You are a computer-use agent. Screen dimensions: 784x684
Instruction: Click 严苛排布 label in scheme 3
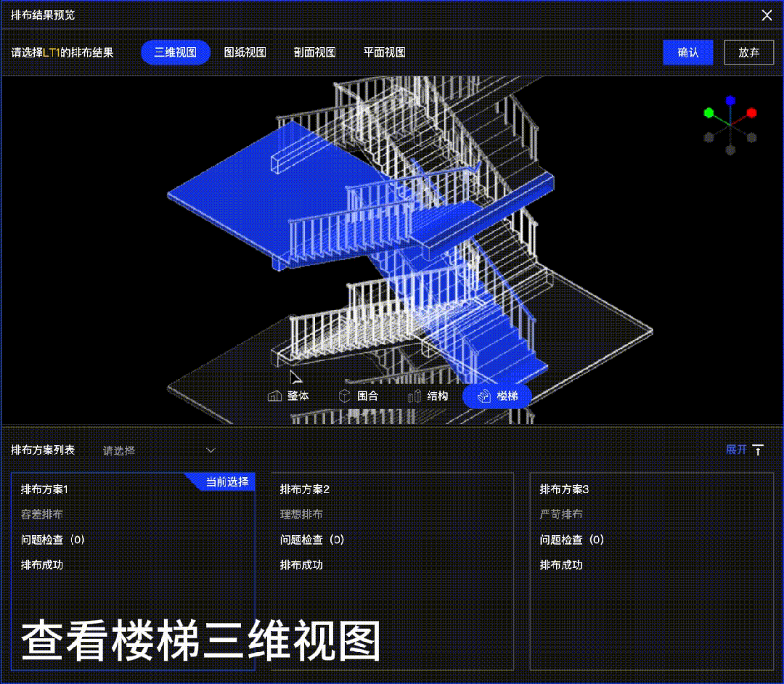coord(561,514)
